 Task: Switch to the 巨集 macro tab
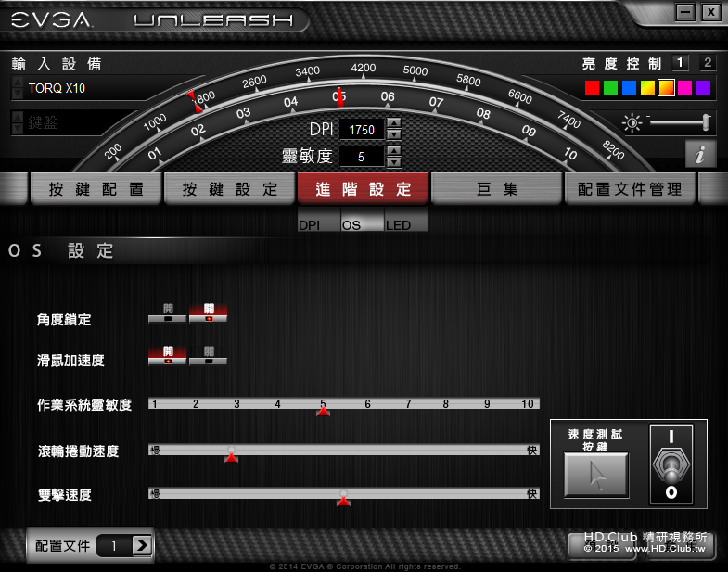point(497,189)
